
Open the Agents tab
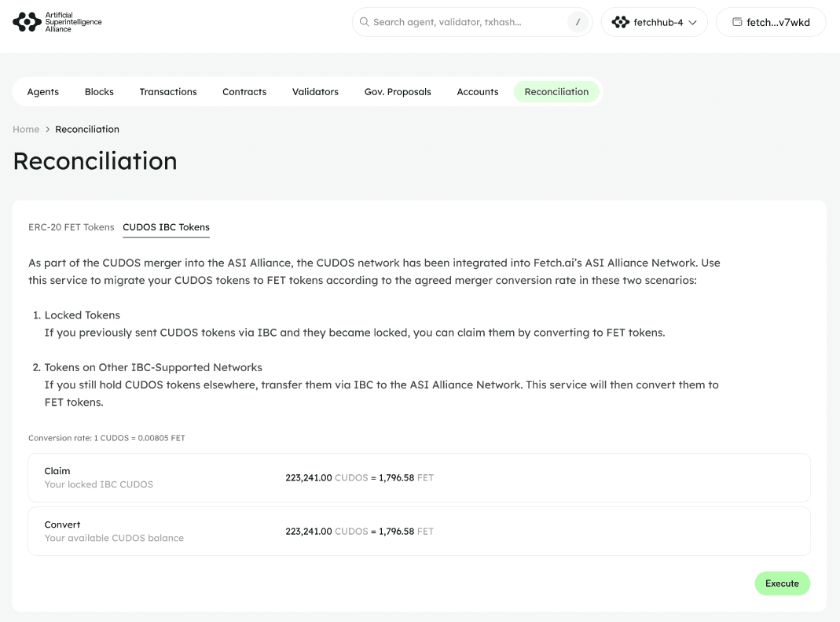tap(42, 92)
